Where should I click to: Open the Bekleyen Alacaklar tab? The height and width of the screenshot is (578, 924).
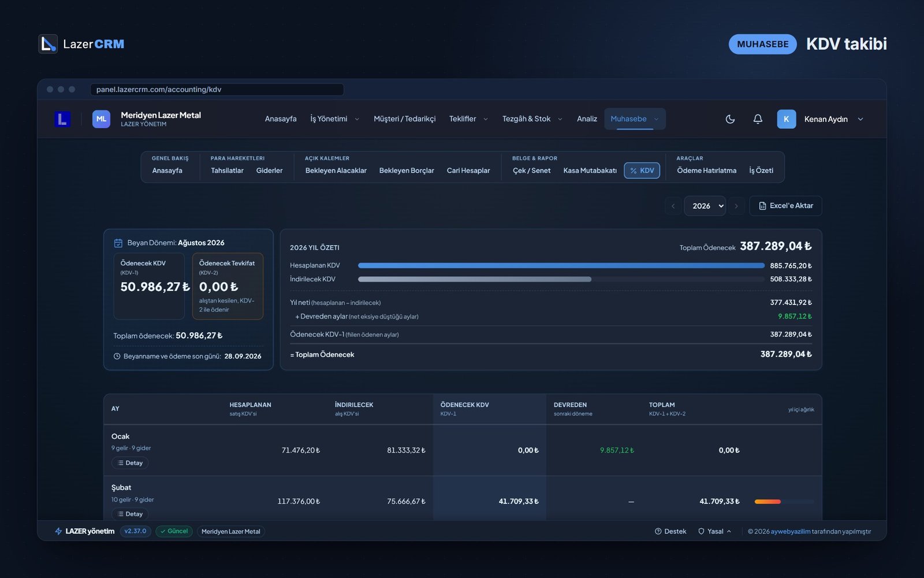point(336,171)
